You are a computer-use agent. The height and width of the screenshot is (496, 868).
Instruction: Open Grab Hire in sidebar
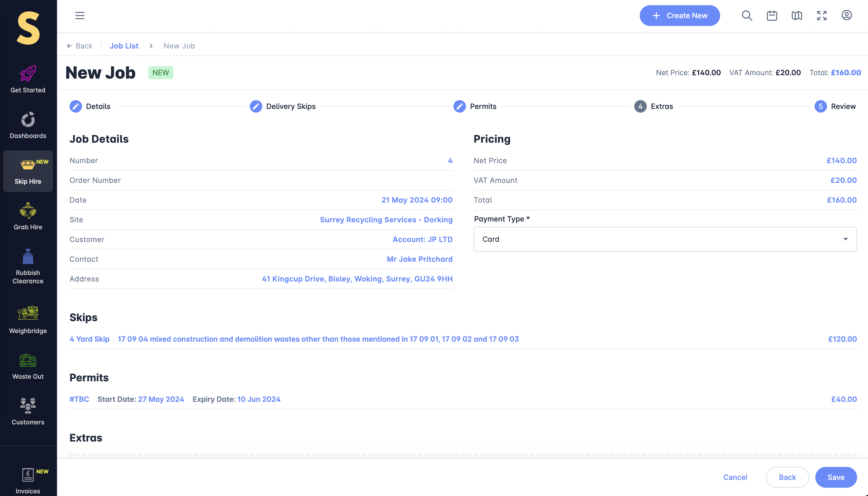click(x=28, y=217)
